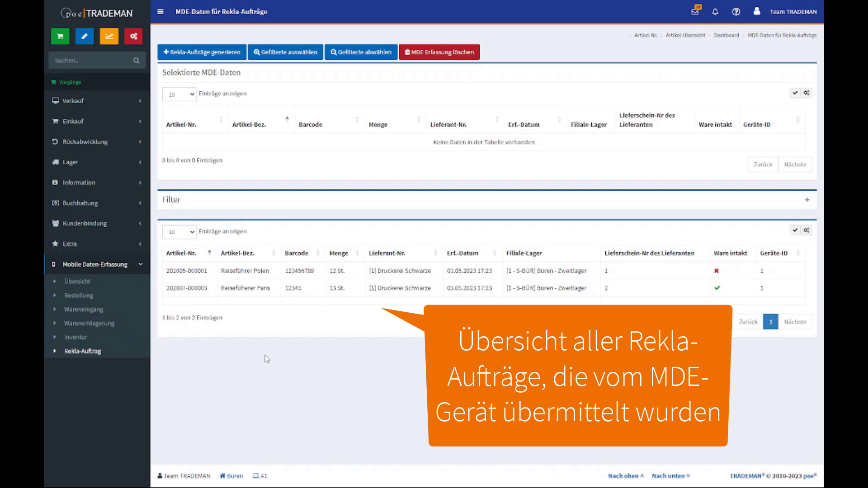This screenshot has width=868, height=488.
Task: Click the checkmark icon above the lower table
Action: click(795, 230)
